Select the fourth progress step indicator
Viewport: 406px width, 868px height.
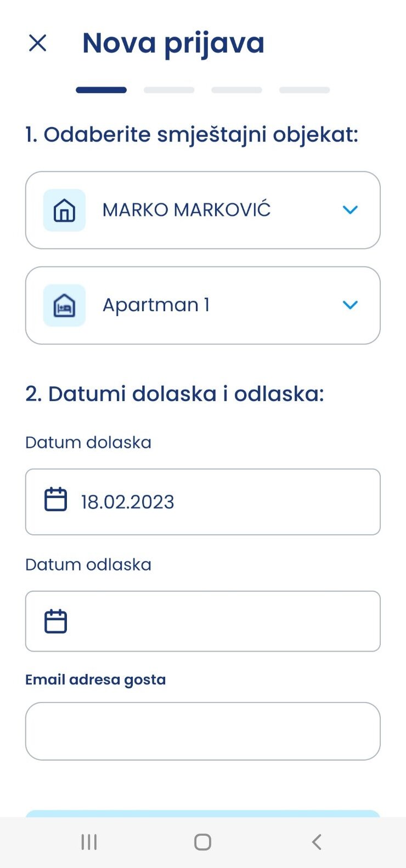tap(304, 90)
